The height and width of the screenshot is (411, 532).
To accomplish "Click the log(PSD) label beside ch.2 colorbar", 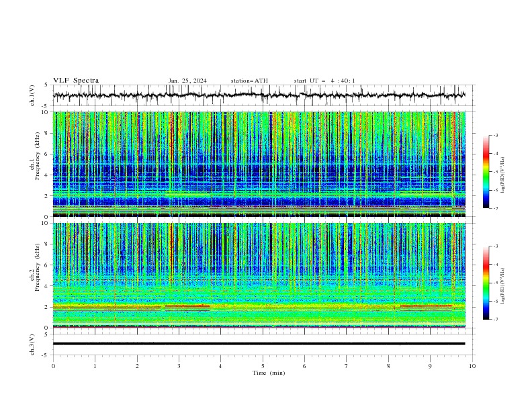I will (503, 287).
